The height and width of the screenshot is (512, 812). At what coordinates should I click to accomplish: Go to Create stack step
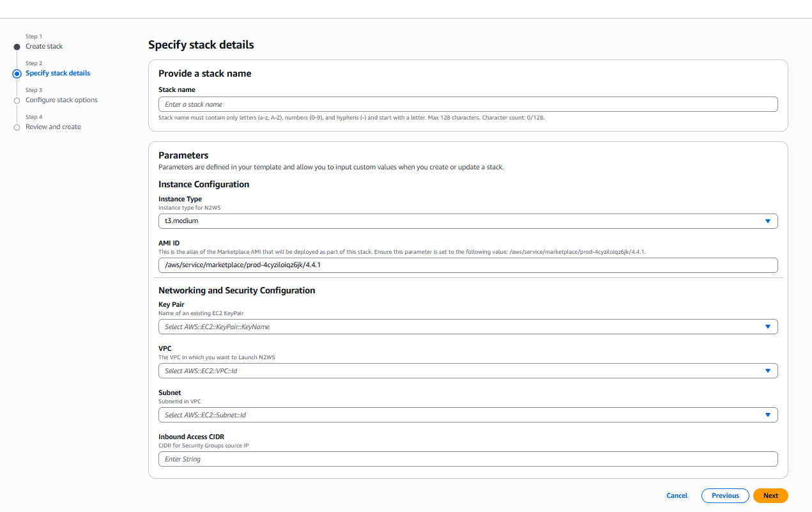[x=44, y=47]
